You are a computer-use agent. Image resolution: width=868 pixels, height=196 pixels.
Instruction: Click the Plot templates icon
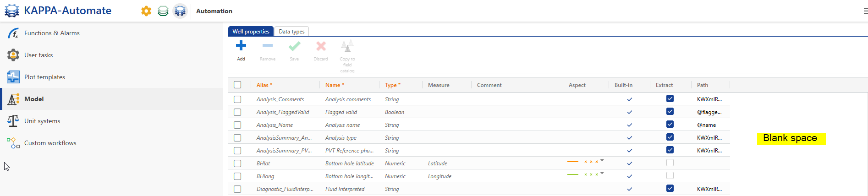[x=13, y=77]
